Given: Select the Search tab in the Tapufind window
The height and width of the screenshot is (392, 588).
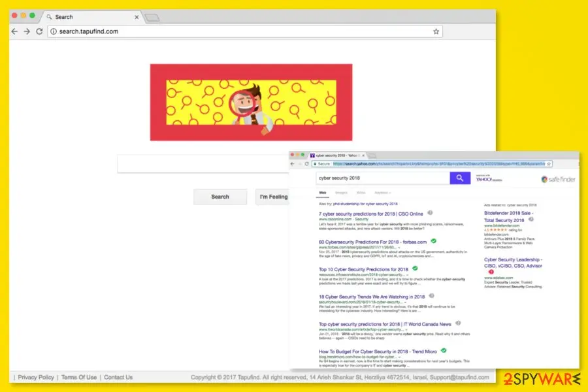Looking at the screenshot, I should click(x=92, y=17).
